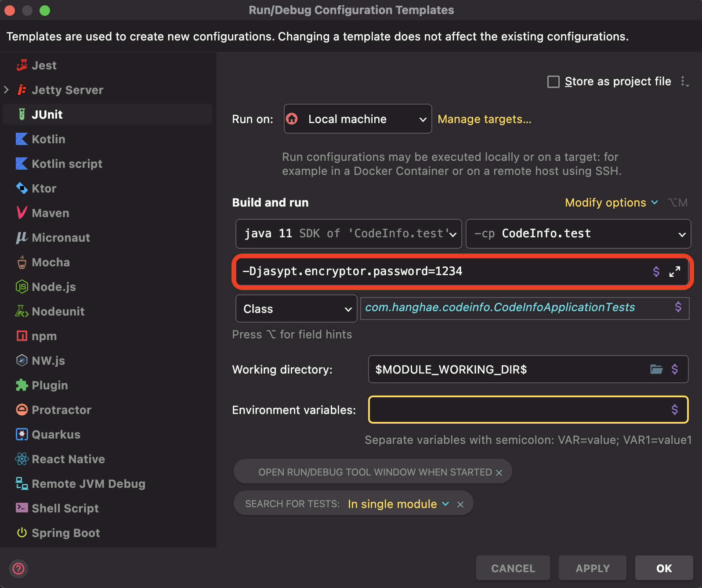Screen dimensions: 702x588
Task: Click the Plugin puzzle-piece icon
Action: [x=22, y=385]
